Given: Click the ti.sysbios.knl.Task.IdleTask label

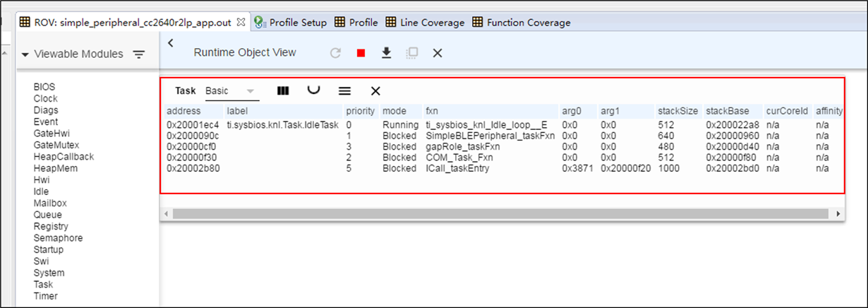Looking at the screenshot, I should (282, 125).
